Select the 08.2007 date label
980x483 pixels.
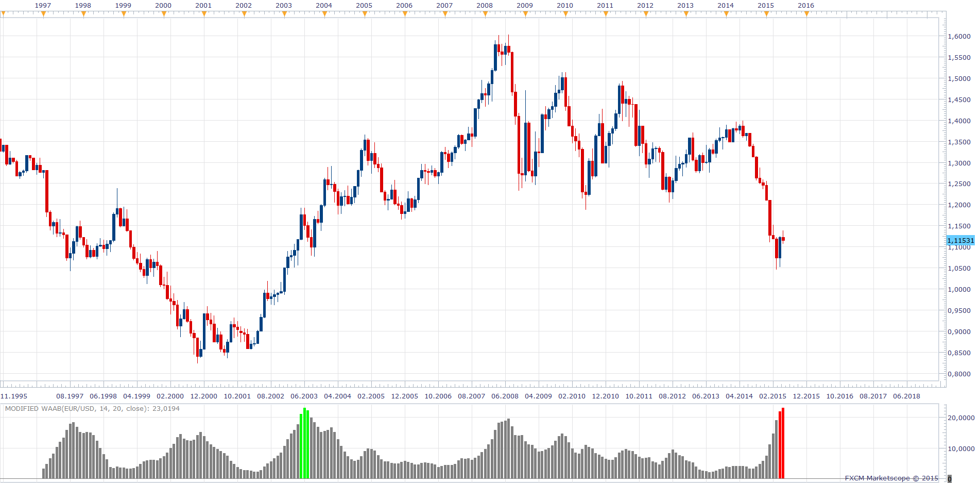click(x=472, y=396)
